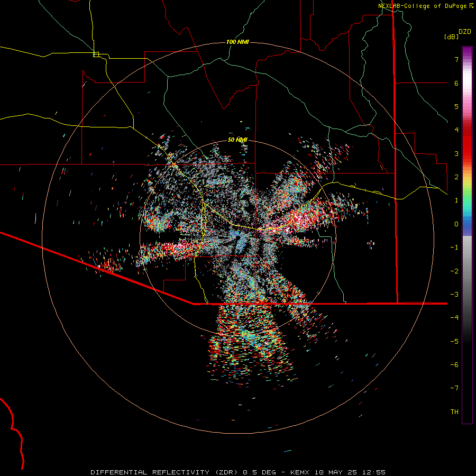Viewport: 476px width, 476px height.
Task: Click the 2 value on the dB scale
Action: [456, 177]
